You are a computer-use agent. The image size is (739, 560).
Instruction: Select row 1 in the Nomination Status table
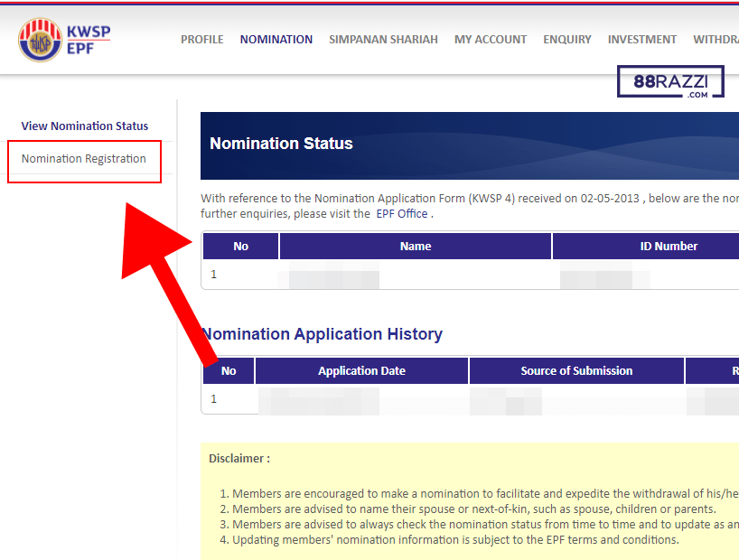pyautogui.click(x=214, y=275)
